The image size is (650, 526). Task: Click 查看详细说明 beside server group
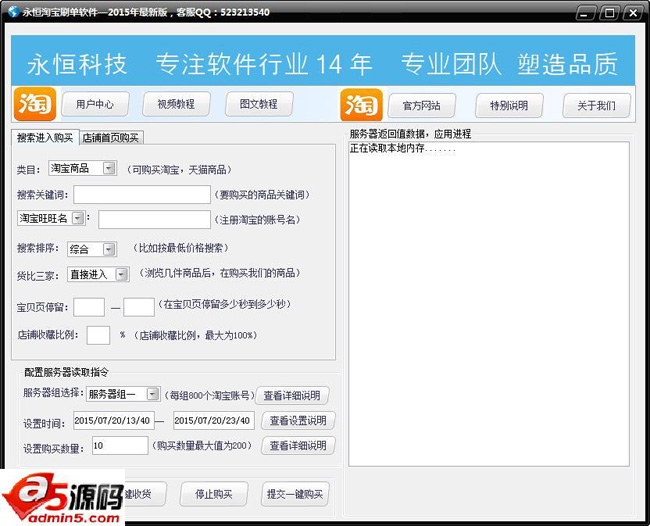click(x=292, y=396)
